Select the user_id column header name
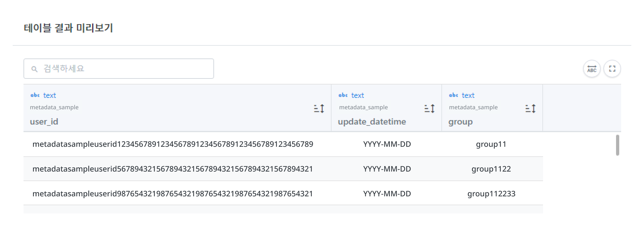644x237 pixels. click(x=44, y=122)
